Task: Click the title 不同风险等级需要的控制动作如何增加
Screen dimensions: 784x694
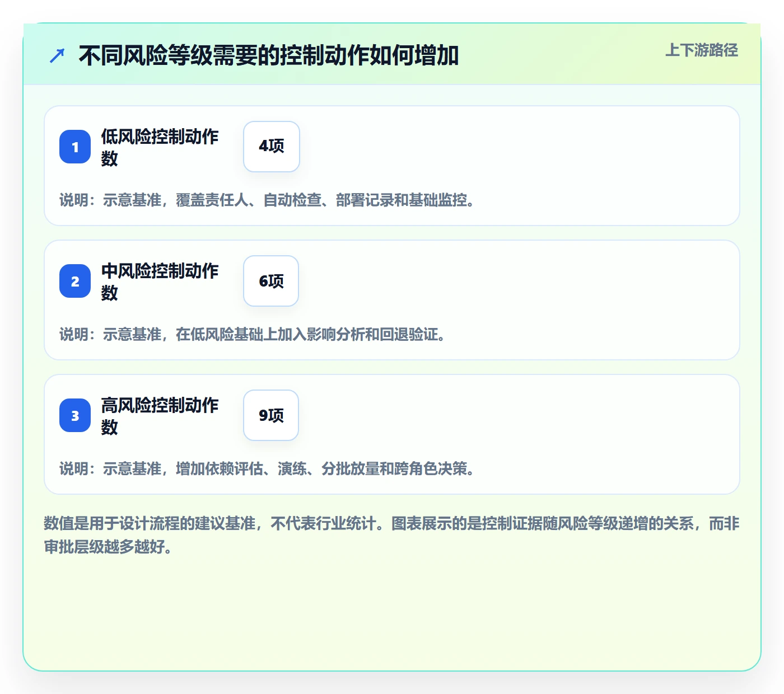Action: pos(269,55)
